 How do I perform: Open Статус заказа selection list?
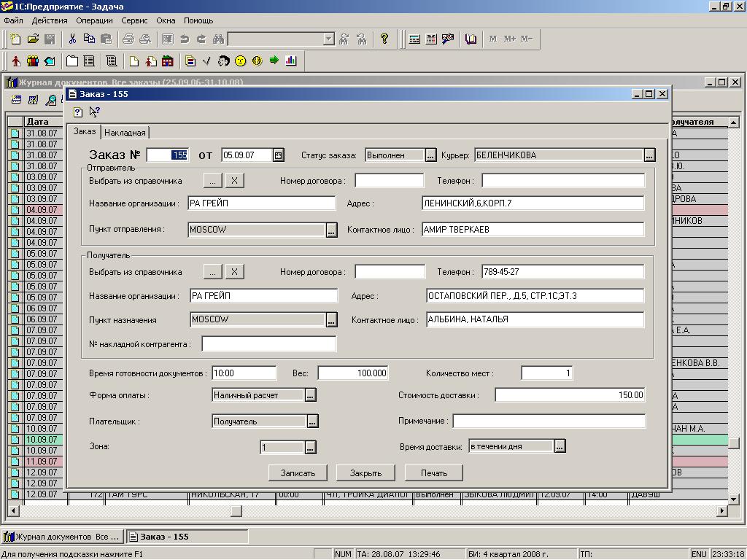click(430, 155)
